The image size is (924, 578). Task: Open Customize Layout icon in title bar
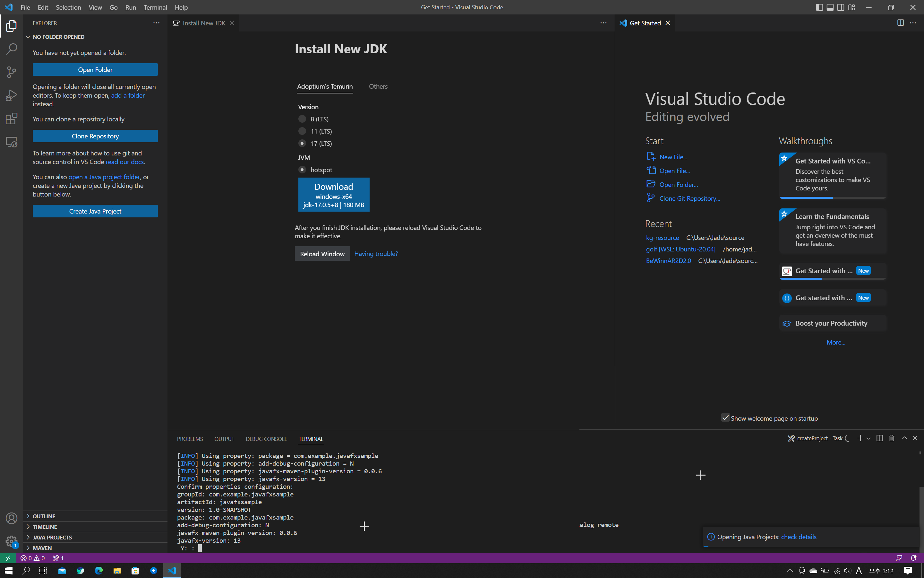point(851,7)
